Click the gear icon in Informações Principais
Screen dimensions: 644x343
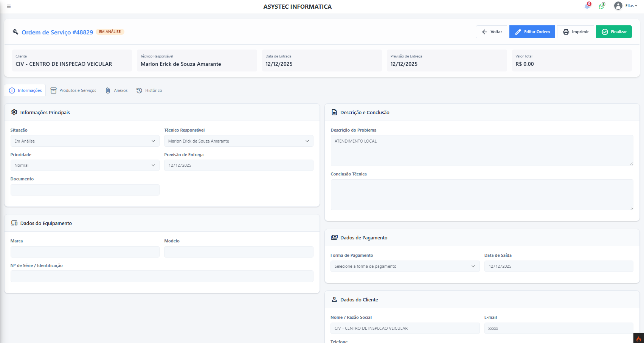click(14, 112)
